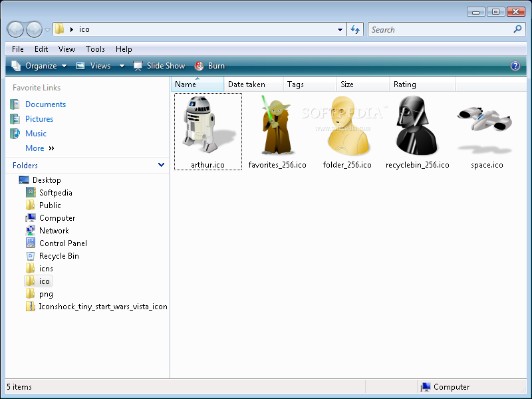The height and width of the screenshot is (399, 532).
Task: Click the Forward navigation arrow button
Action: (35, 29)
